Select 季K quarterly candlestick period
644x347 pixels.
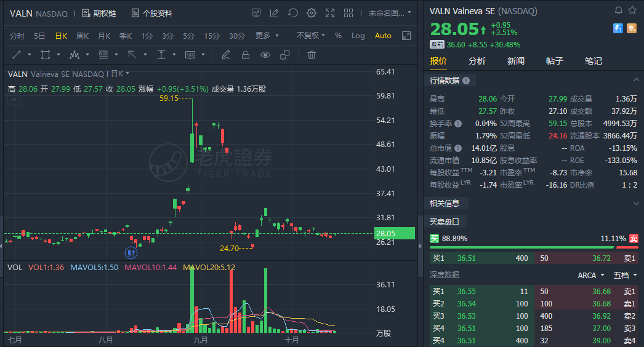click(x=126, y=36)
